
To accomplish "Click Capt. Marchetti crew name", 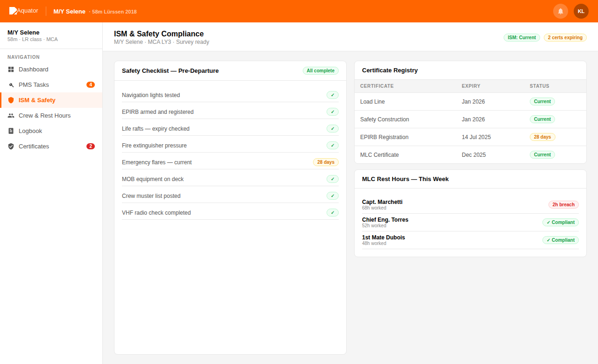I will 382,202.
